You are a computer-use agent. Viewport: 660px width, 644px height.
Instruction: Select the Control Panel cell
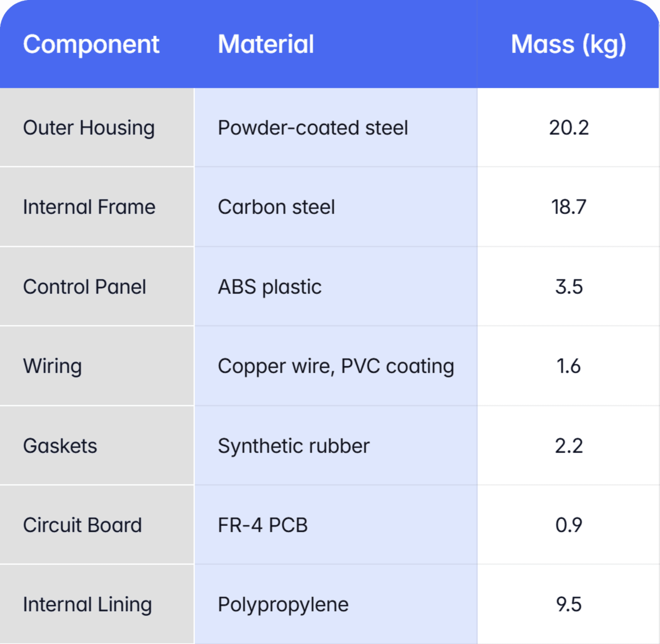coord(97,286)
